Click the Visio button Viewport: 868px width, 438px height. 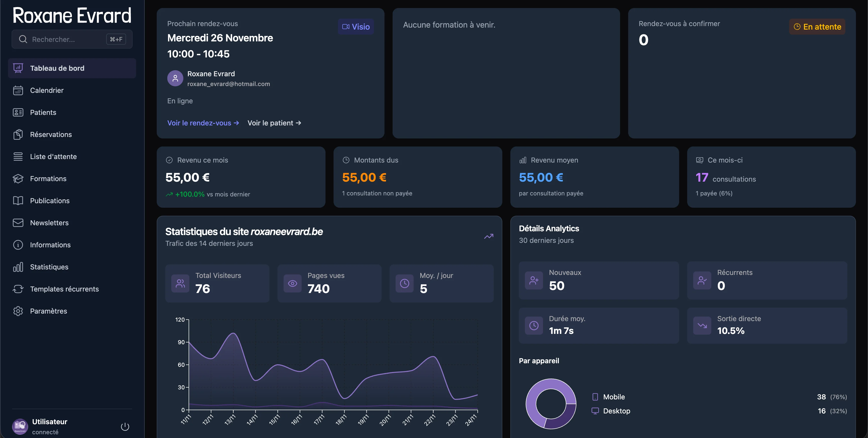[355, 27]
